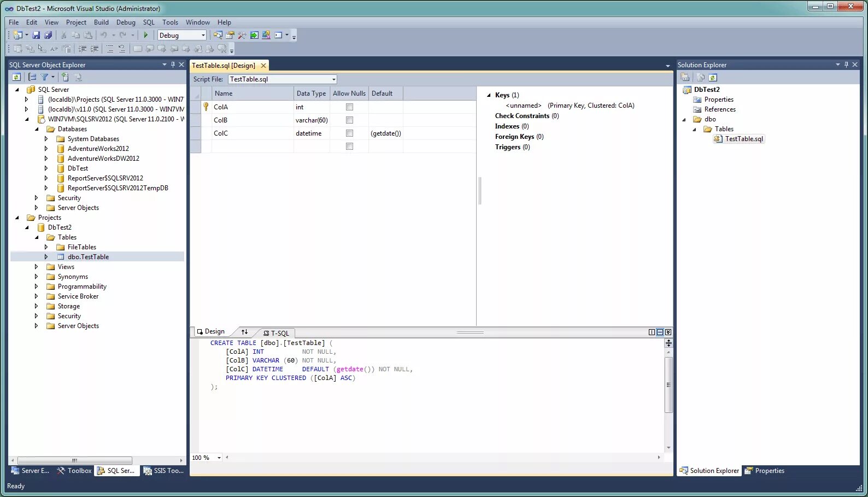The width and height of the screenshot is (868, 497).
Task: Collapse the Databases folder node
Action: (x=37, y=129)
